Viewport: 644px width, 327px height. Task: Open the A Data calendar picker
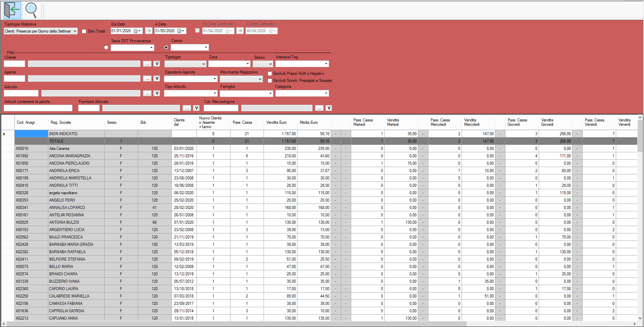point(181,31)
